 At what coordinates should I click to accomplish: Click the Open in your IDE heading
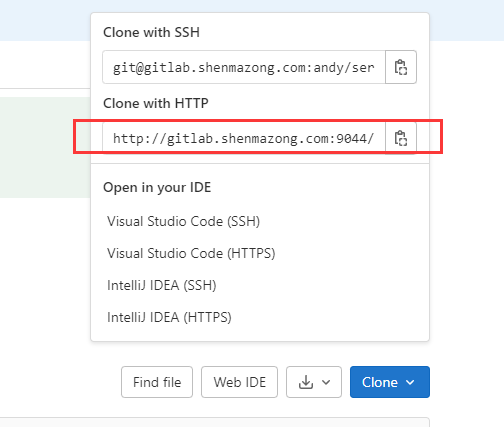pos(157,187)
